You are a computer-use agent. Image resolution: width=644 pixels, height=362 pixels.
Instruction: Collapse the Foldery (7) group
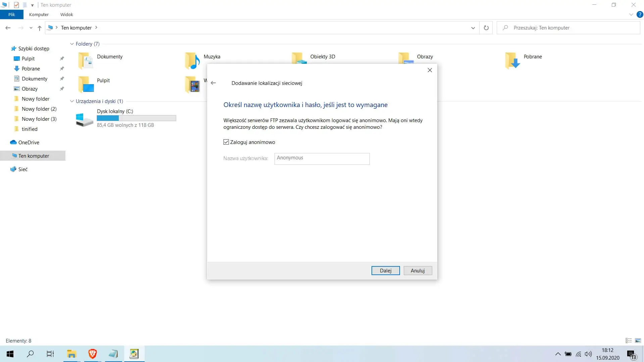pyautogui.click(x=72, y=44)
